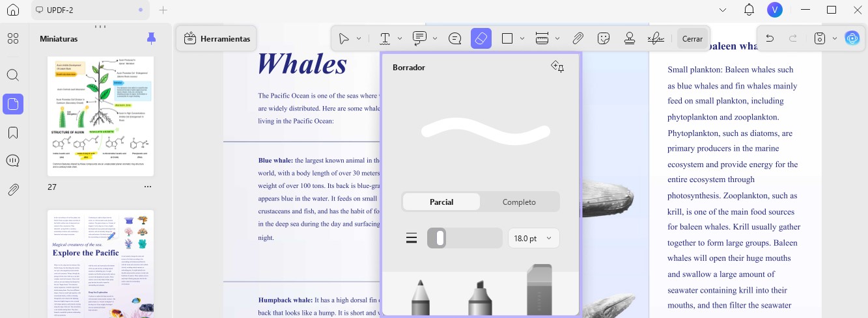This screenshot has width=868, height=318.
Task: Expand the text comment dropdown arrow
Action: point(435,39)
